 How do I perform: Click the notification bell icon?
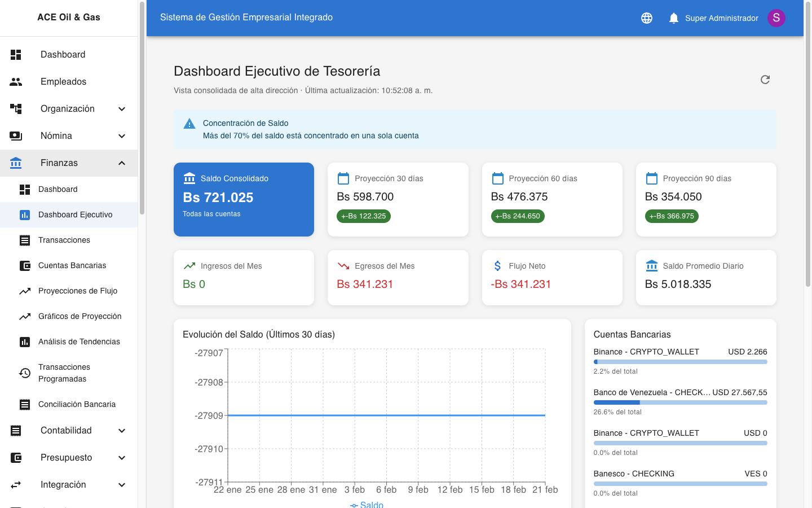point(673,18)
